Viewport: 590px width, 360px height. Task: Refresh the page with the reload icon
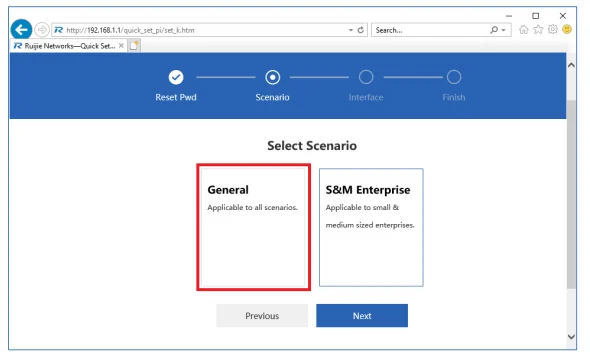360,30
